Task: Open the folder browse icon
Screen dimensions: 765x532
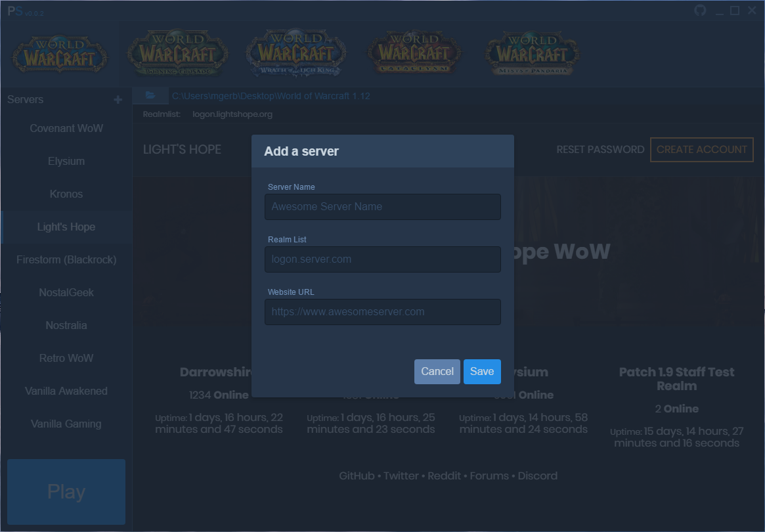Action: (150, 96)
